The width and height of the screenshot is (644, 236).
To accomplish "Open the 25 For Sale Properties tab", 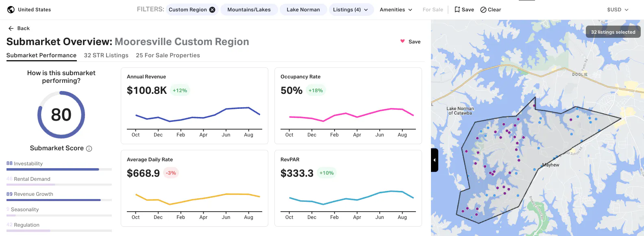I will 168,56.
